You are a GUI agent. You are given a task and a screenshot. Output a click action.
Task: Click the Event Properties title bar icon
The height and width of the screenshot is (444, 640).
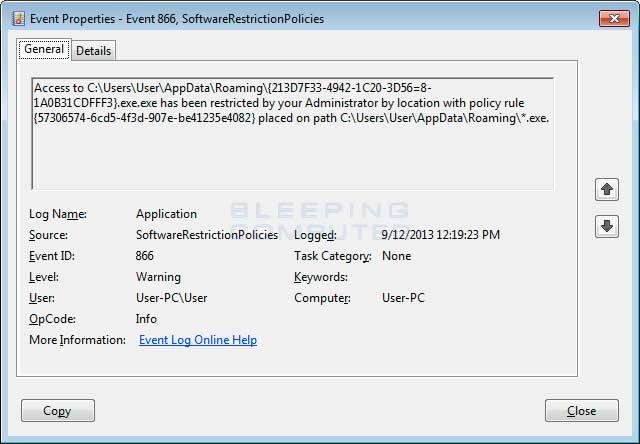coord(19,19)
